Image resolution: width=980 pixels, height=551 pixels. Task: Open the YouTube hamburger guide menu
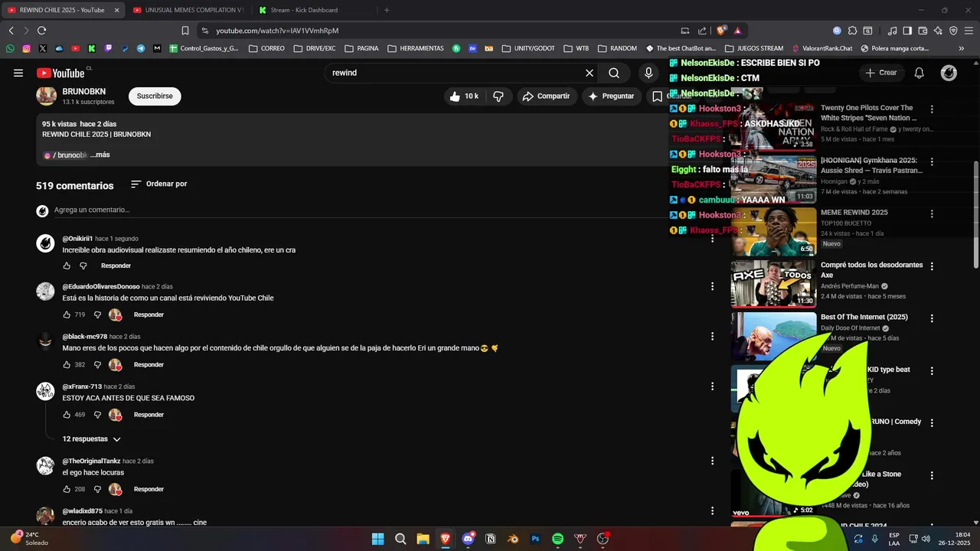18,73
